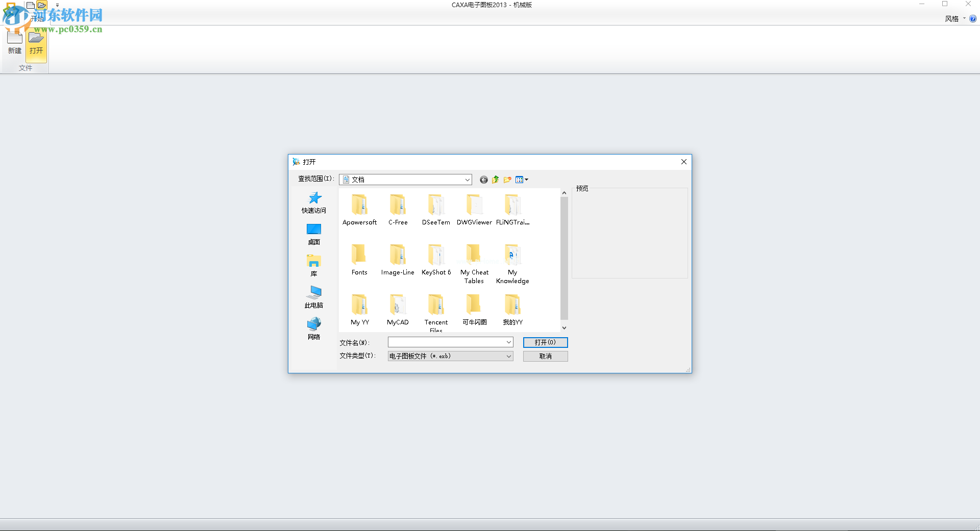
Task: Select 桌面 in the places bar
Action: tap(314, 234)
